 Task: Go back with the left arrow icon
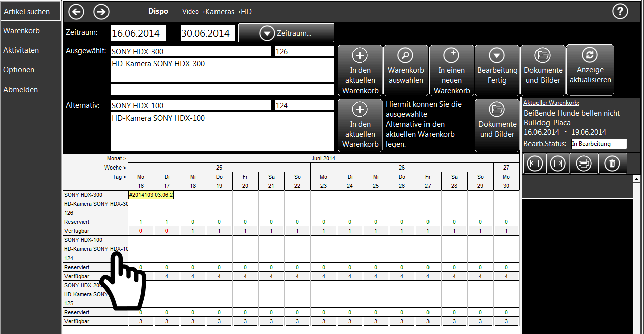click(76, 11)
